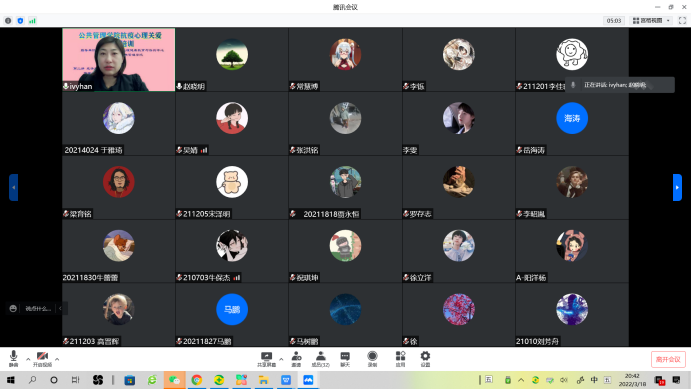Viewport: 692px width, 389px height.
Task: Open the share screen tool
Action: click(267, 359)
